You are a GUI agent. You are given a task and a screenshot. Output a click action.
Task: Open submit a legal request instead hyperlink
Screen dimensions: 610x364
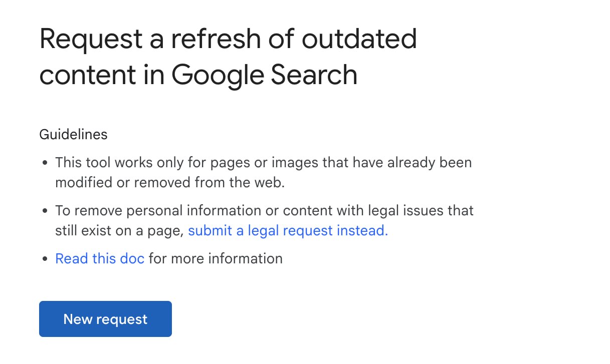(287, 230)
